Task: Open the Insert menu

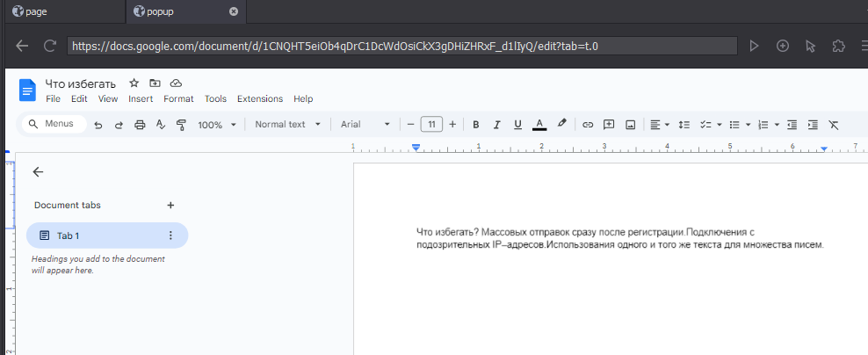Action: 141,98
